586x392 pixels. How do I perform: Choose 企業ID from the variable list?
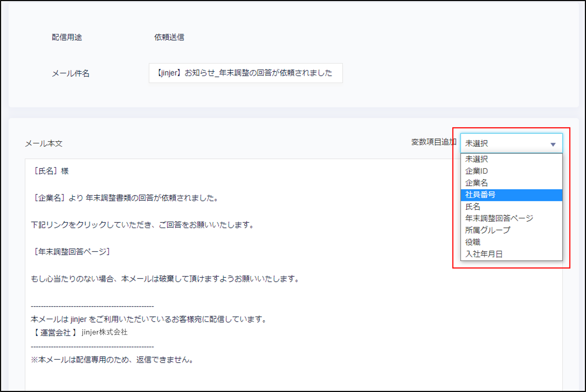pos(477,171)
